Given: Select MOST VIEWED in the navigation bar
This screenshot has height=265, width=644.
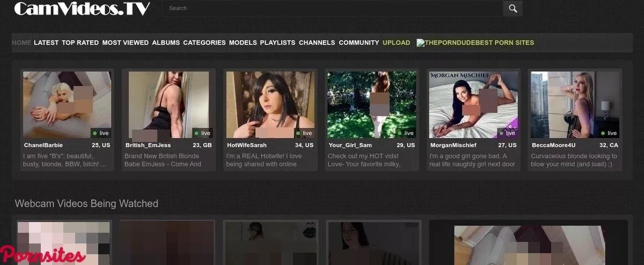Looking at the screenshot, I should point(125,42).
